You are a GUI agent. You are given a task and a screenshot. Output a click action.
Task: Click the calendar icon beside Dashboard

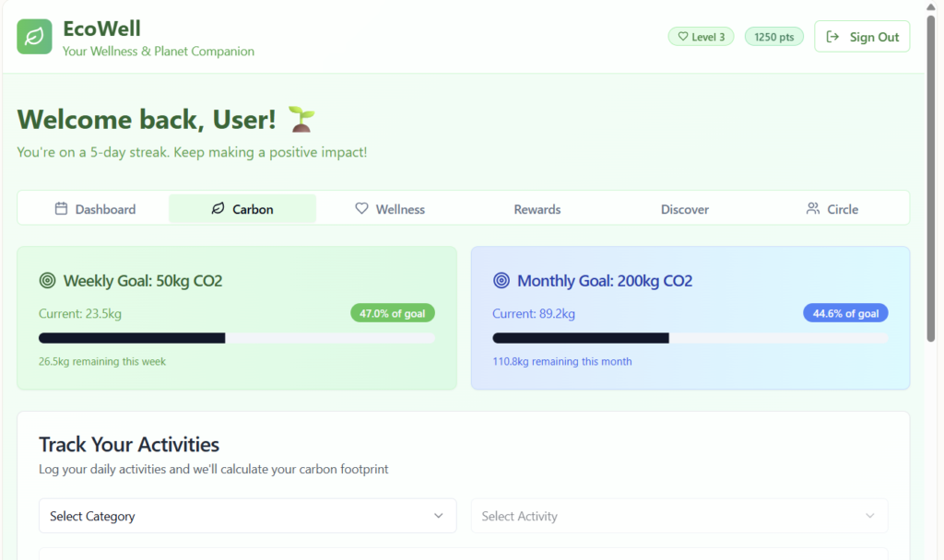tap(61, 209)
